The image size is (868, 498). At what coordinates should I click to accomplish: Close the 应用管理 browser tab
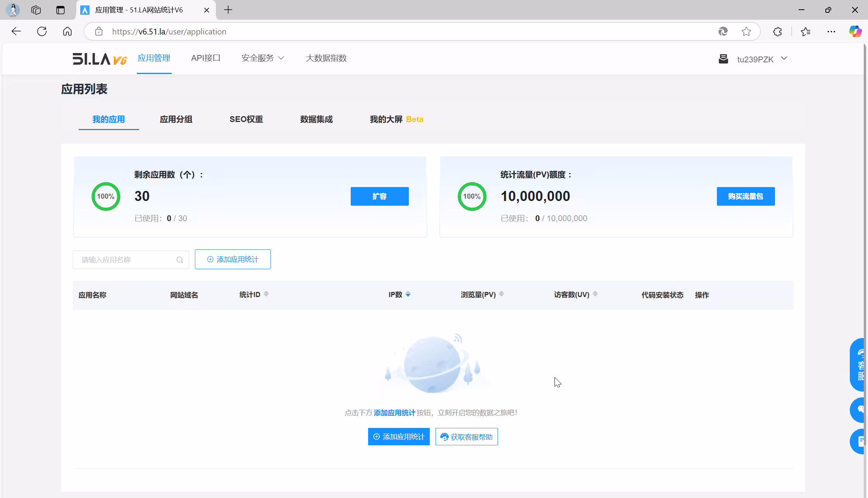[207, 10]
